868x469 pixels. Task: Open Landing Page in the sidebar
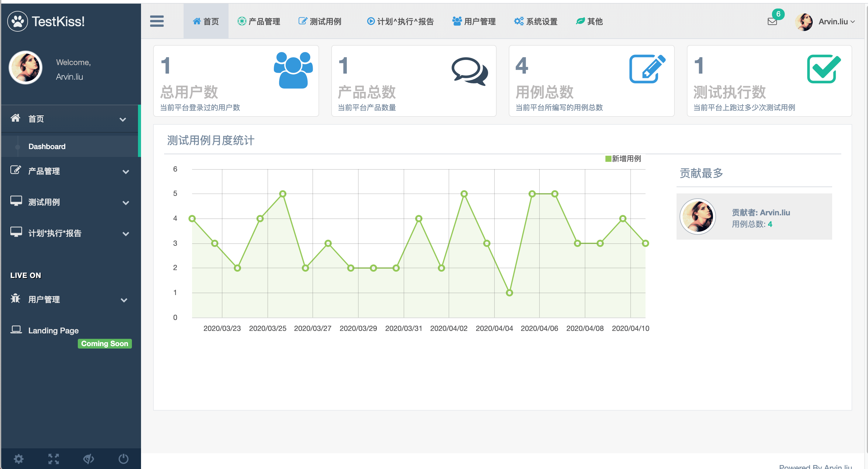(53, 330)
